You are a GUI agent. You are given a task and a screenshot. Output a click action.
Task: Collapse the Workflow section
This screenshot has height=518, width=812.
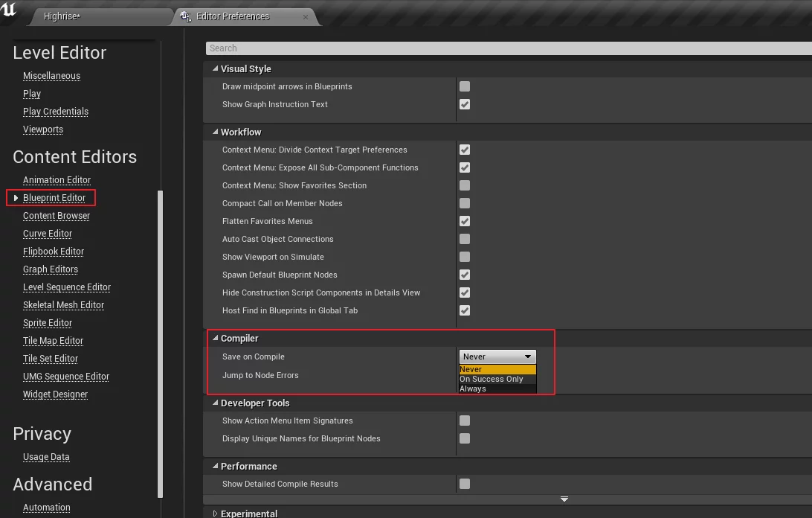pyautogui.click(x=215, y=132)
